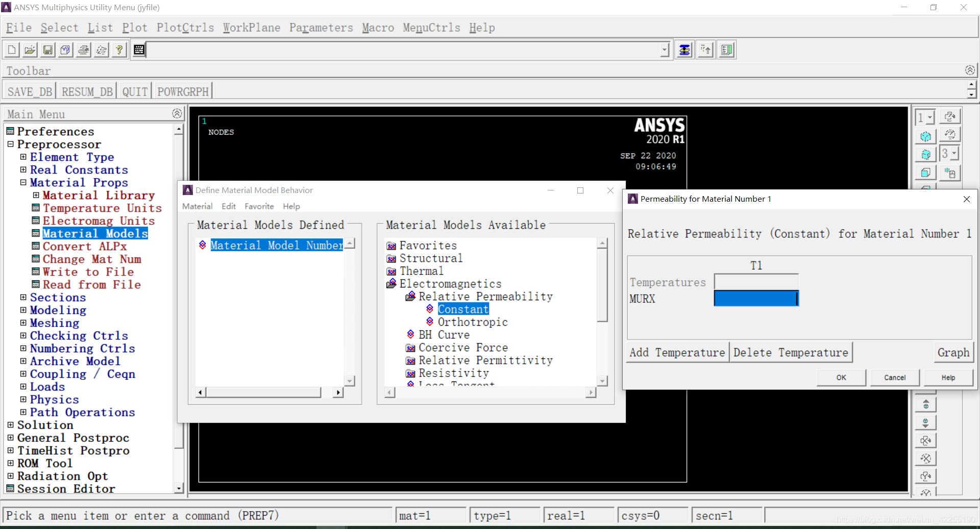Expand the Element Type tree node
Screen dimensions: 980x529
(x=23, y=157)
